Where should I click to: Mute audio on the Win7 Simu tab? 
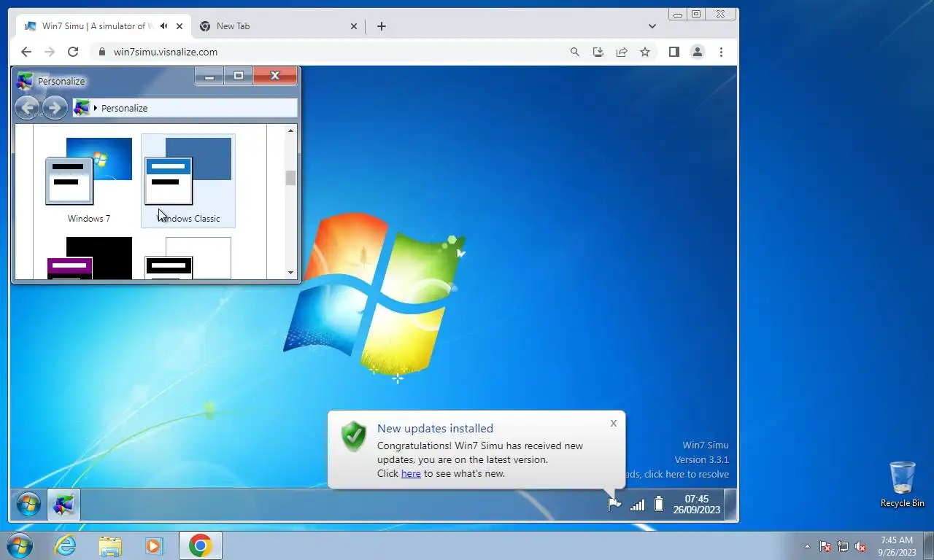[x=163, y=26]
